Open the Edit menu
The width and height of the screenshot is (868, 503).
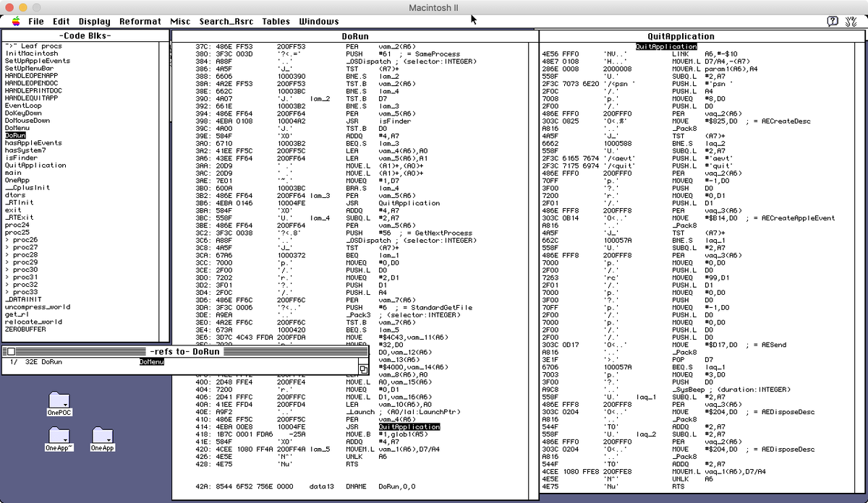(61, 22)
